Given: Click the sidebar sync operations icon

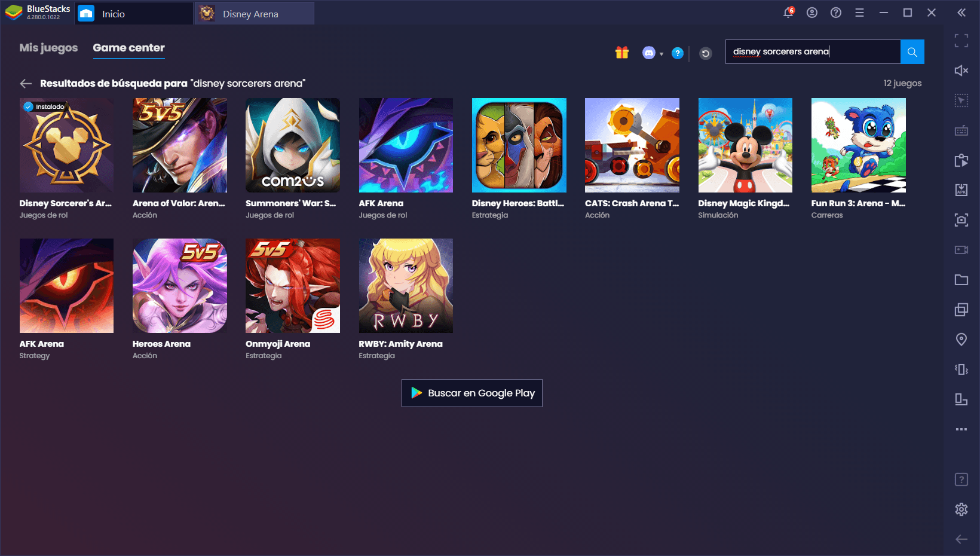Looking at the screenshot, I should [x=961, y=160].
